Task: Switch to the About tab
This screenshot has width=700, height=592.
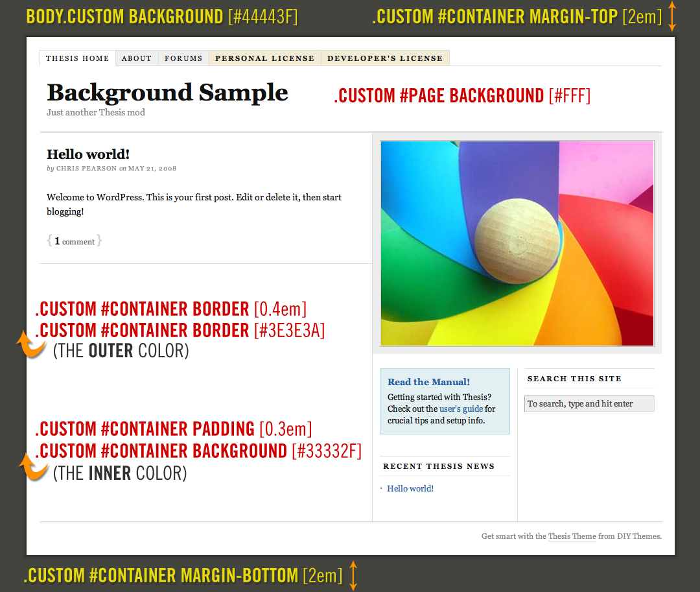Action: coord(137,58)
